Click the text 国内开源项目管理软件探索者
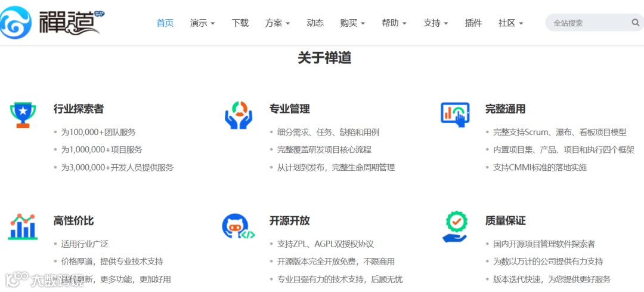This screenshot has height=292, width=644. [544, 244]
